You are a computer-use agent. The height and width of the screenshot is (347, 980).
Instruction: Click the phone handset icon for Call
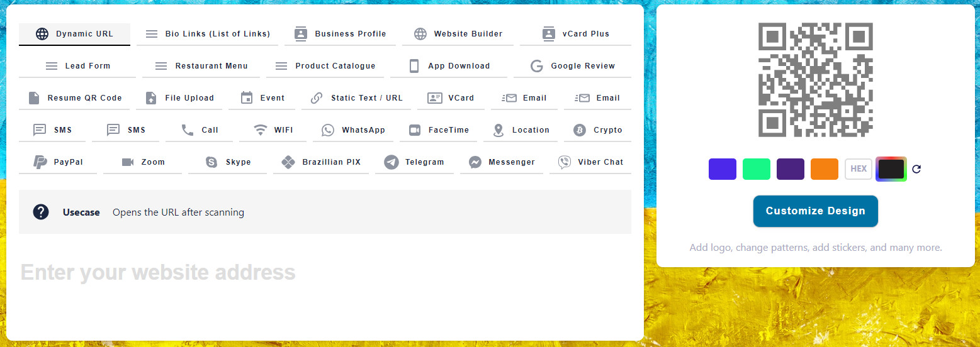[188, 130]
